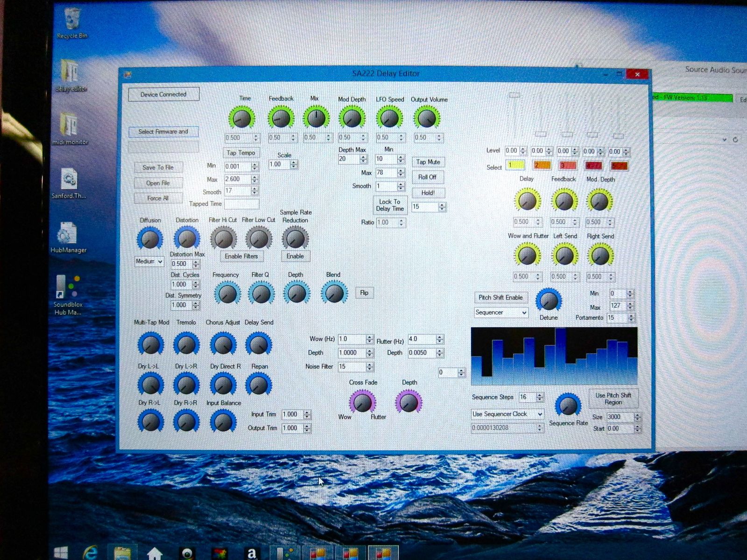747x560 pixels.
Task: Open the Sanford.Th... desktop file
Action: [x=69, y=183]
